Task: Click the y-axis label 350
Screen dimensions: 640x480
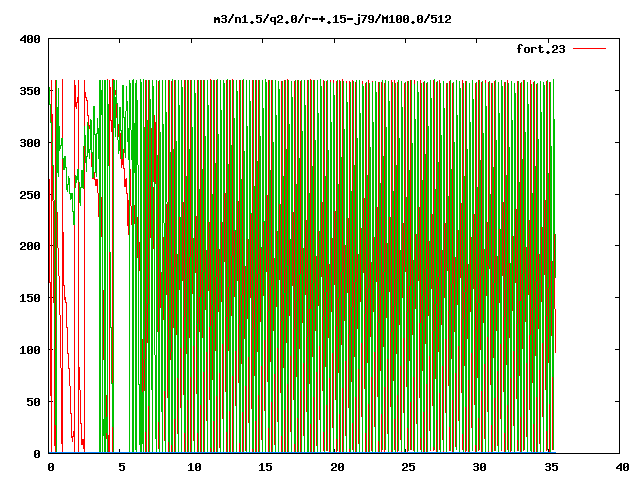Action: [x=30, y=91]
